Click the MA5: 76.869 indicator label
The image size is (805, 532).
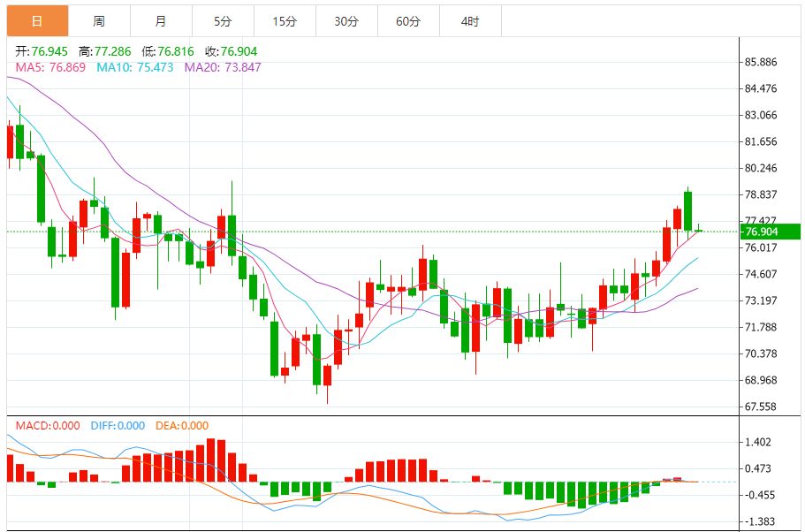[x=50, y=67]
